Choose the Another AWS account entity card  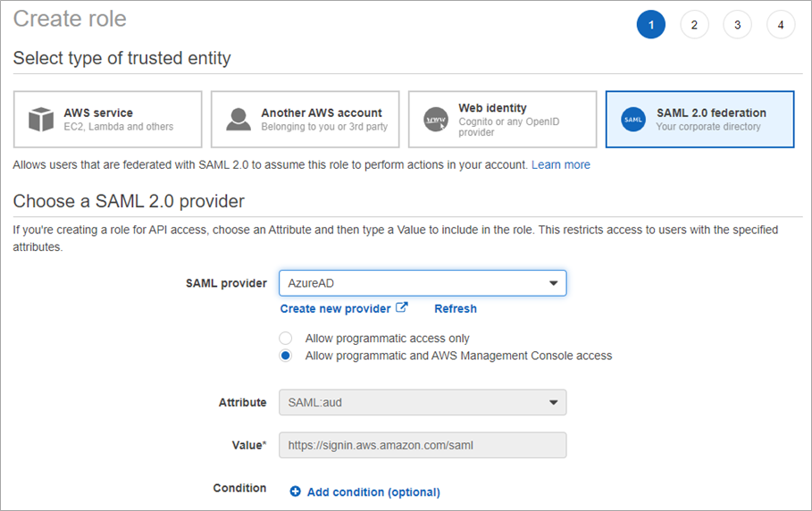tap(305, 120)
